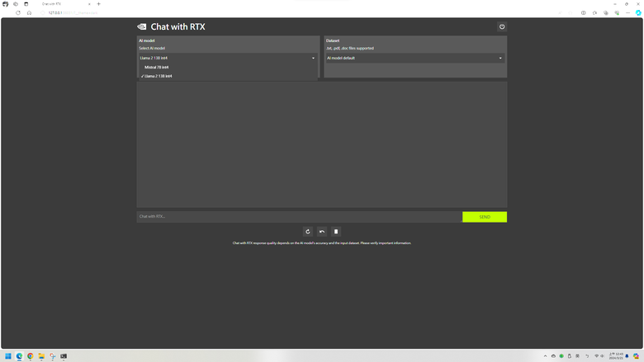Open the Dataset dropdown showing AI model default
The height and width of the screenshot is (362, 644).
(x=414, y=58)
